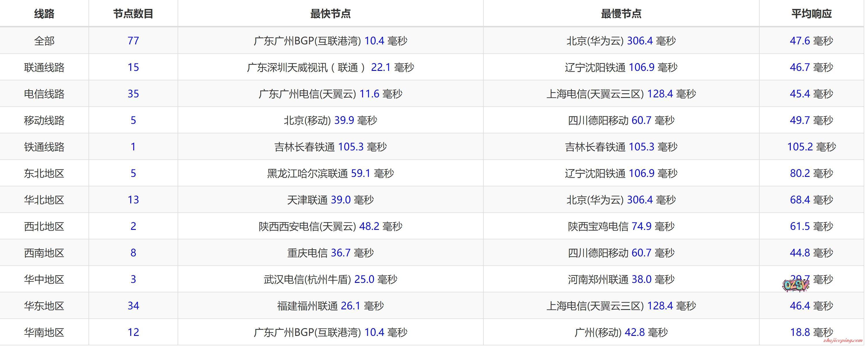
Task: Click the 最快节点 column header
Action: pos(330,14)
